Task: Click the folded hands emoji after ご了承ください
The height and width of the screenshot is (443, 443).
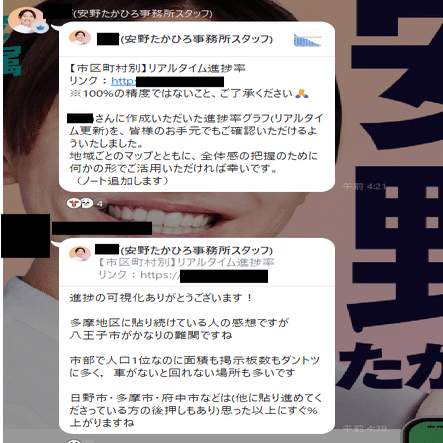Action: click(302, 93)
